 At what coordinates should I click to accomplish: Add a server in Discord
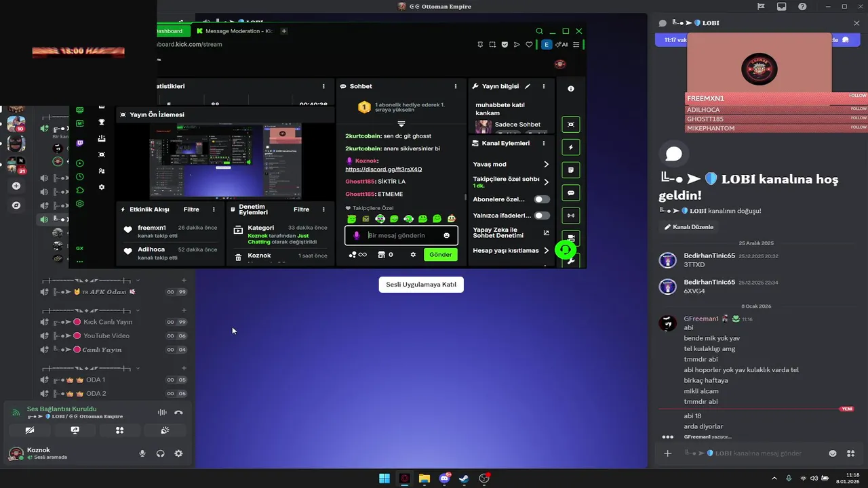pyautogui.click(x=16, y=186)
